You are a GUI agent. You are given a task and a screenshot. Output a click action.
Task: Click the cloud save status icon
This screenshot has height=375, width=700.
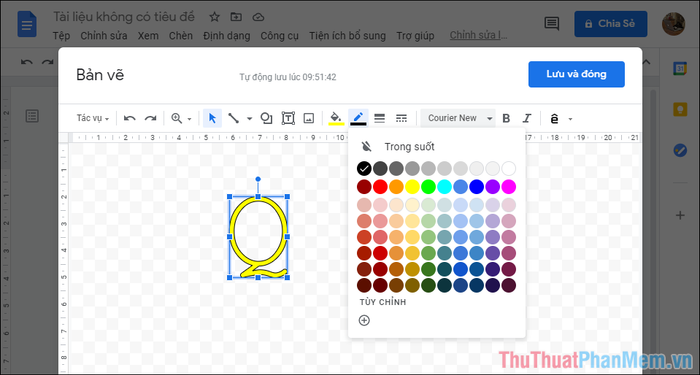[258, 17]
